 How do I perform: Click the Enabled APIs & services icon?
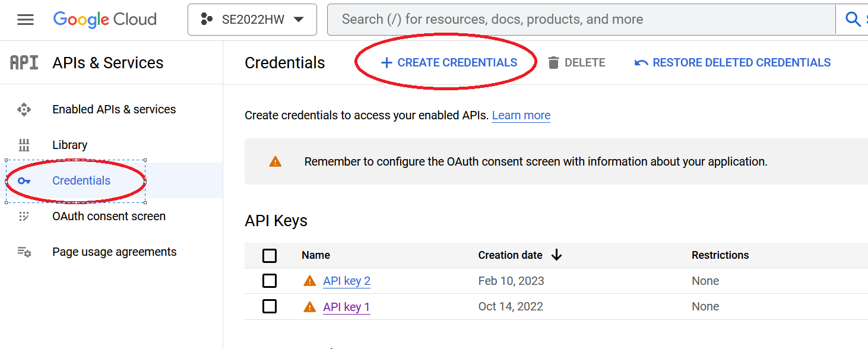tap(24, 109)
